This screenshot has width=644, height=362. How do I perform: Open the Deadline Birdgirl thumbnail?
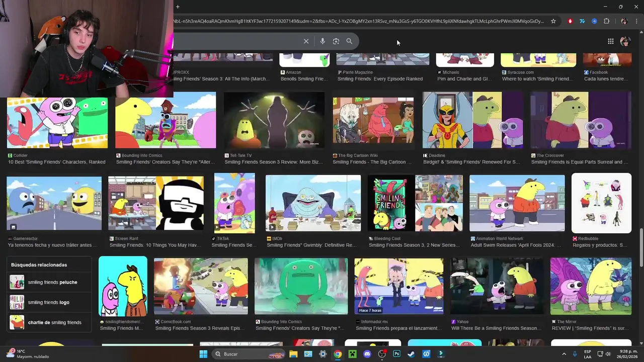pos(472,120)
